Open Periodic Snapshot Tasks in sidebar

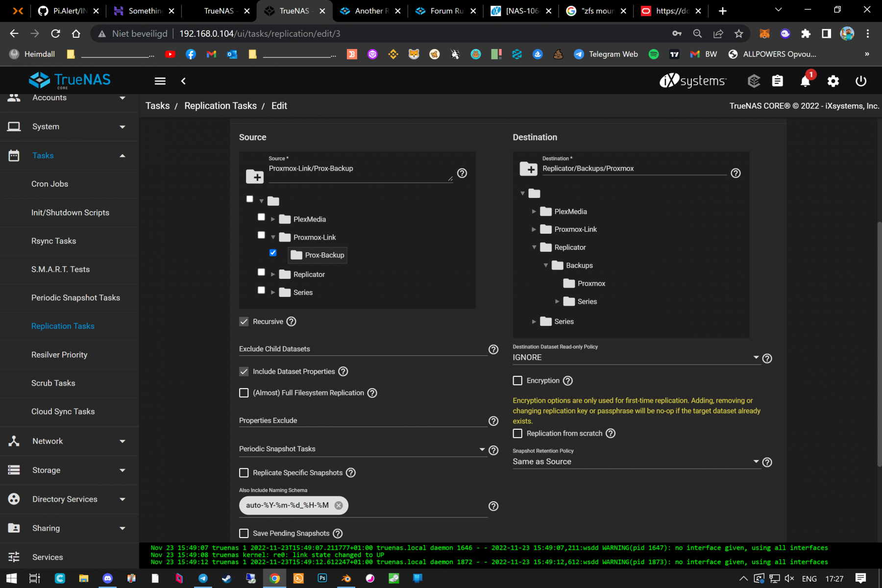coord(75,298)
